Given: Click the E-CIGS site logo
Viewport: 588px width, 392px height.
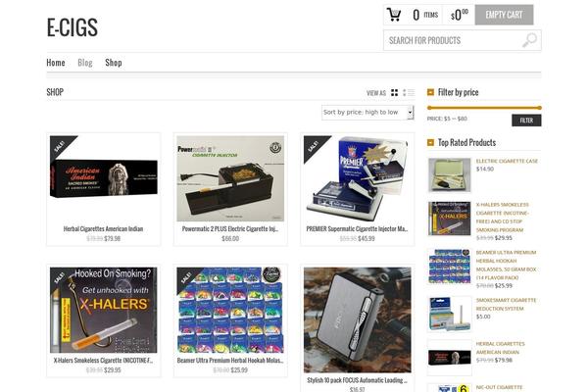Looking at the screenshot, I should coord(72,27).
